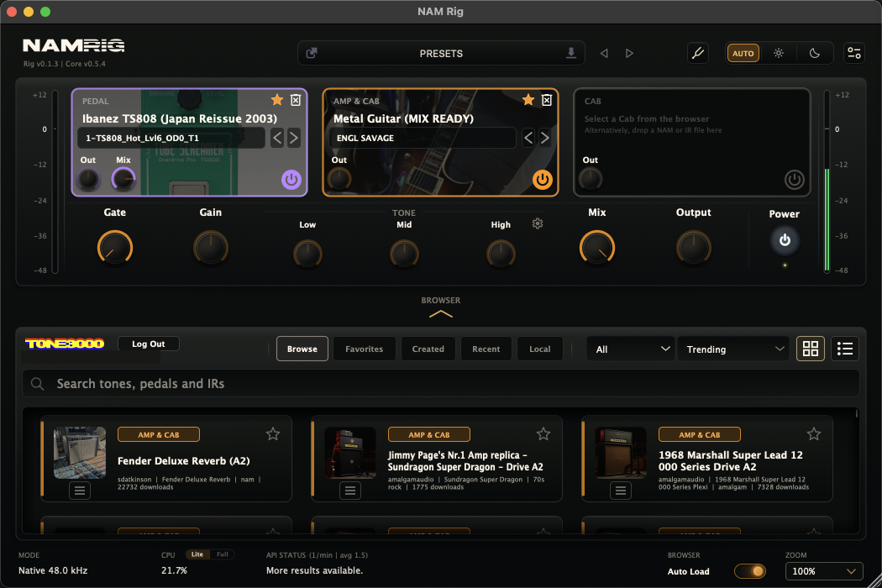This screenshot has width=882, height=588.
Task: Click the Log Out button
Action: 149,344
